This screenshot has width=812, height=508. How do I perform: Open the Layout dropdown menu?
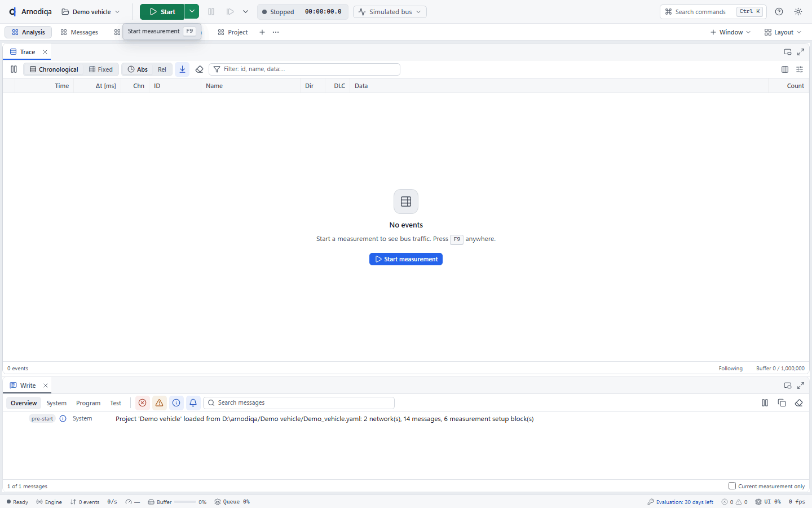click(783, 32)
